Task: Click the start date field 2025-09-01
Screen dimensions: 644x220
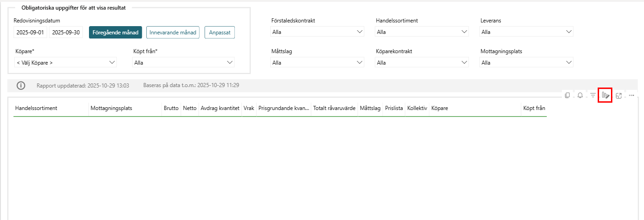Action: [30, 33]
